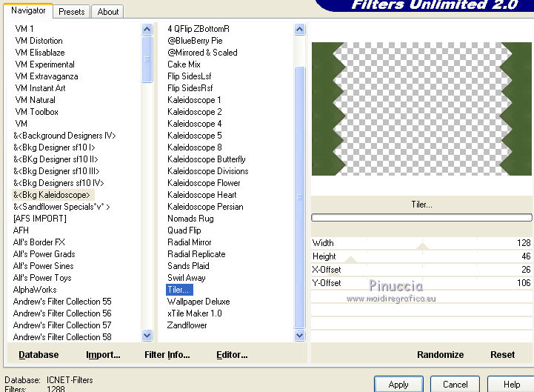534x392 pixels.
Task: Choose the Kaleidoscope Flower filter
Action: coord(204,183)
